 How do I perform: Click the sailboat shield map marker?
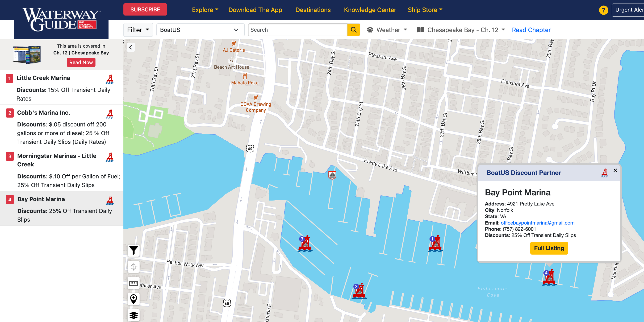tap(332, 175)
